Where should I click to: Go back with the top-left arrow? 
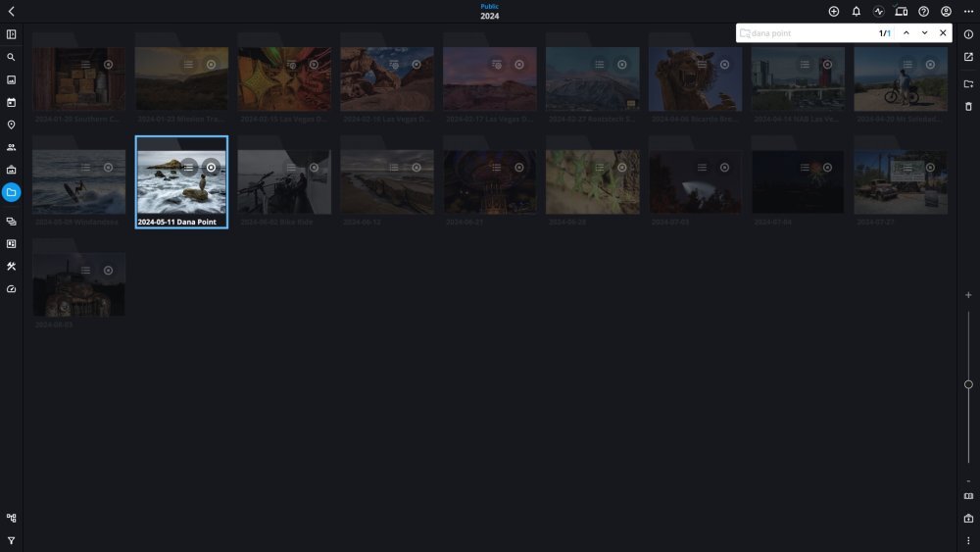tap(11, 12)
